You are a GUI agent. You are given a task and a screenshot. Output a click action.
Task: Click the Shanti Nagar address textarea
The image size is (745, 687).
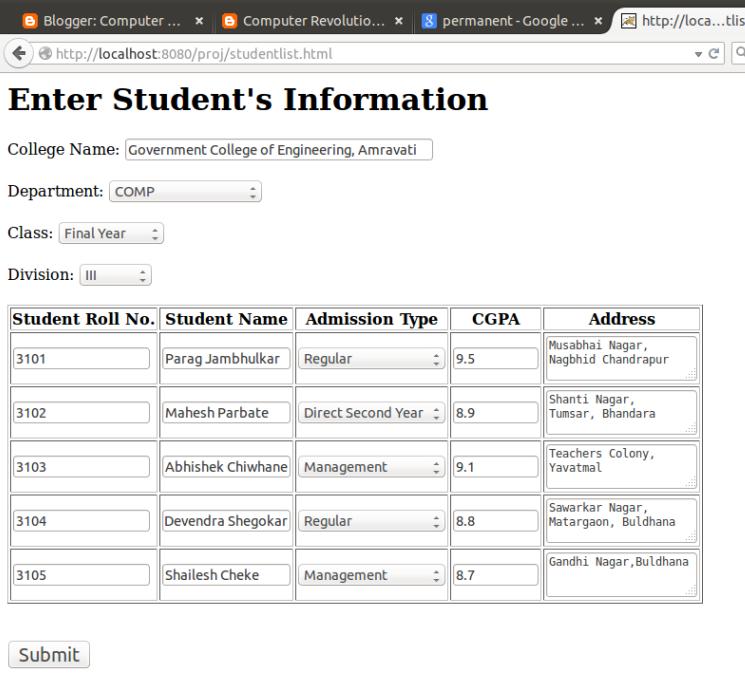[x=621, y=412]
